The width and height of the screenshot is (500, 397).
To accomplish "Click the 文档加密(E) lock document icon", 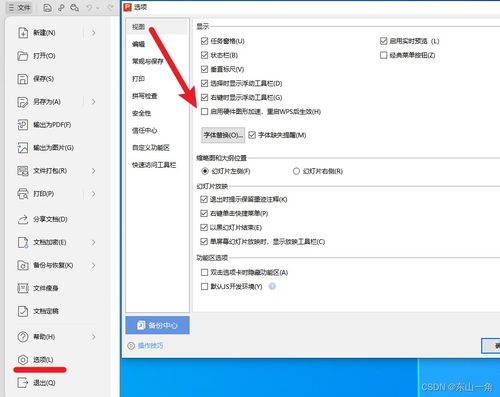I will (x=23, y=242).
